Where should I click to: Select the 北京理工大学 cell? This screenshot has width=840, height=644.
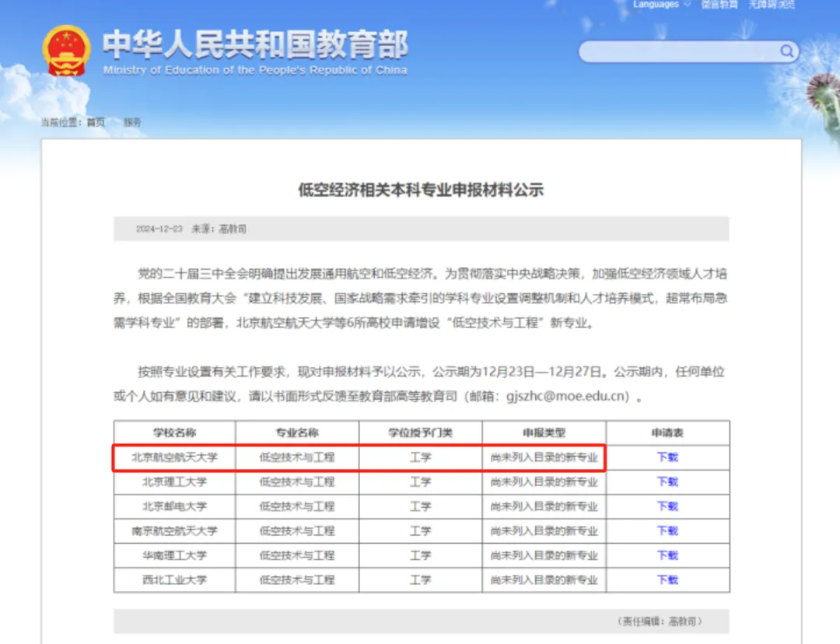(x=175, y=481)
